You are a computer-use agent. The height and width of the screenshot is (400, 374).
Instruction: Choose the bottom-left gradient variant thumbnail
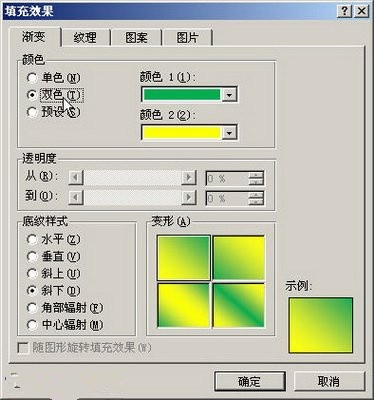pyautogui.click(x=183, y=305)
